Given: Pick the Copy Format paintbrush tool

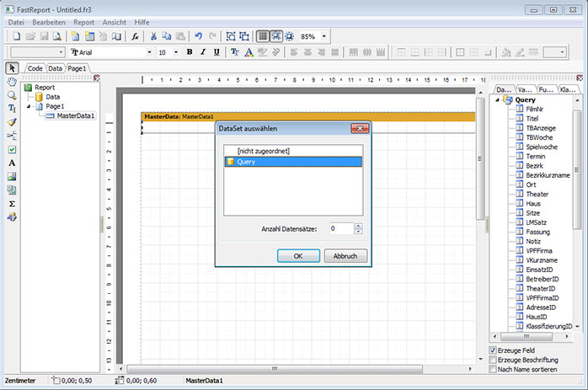Looking at the screenshot, I should coord(12,122).
